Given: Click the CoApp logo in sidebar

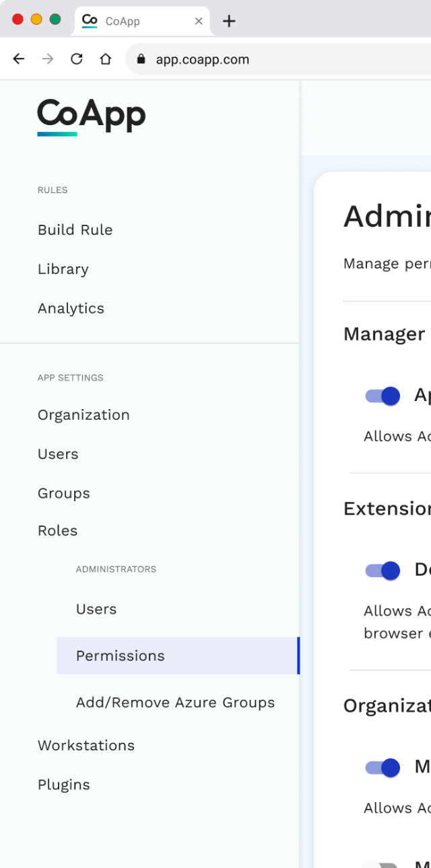Looking at the screenshot, I should pos(91,117).
